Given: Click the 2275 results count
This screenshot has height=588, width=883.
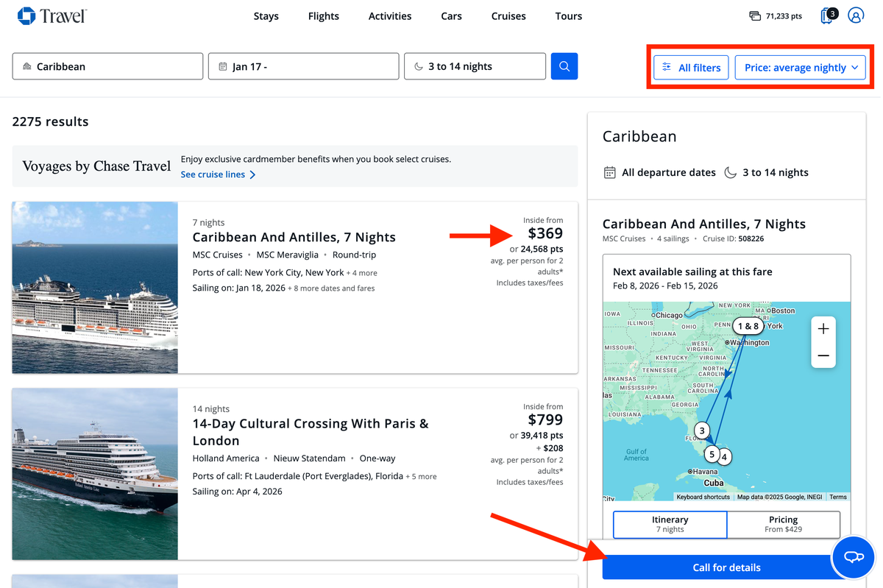Looking at the screenshot, I should pyautogui.click(x=51, y=121).
